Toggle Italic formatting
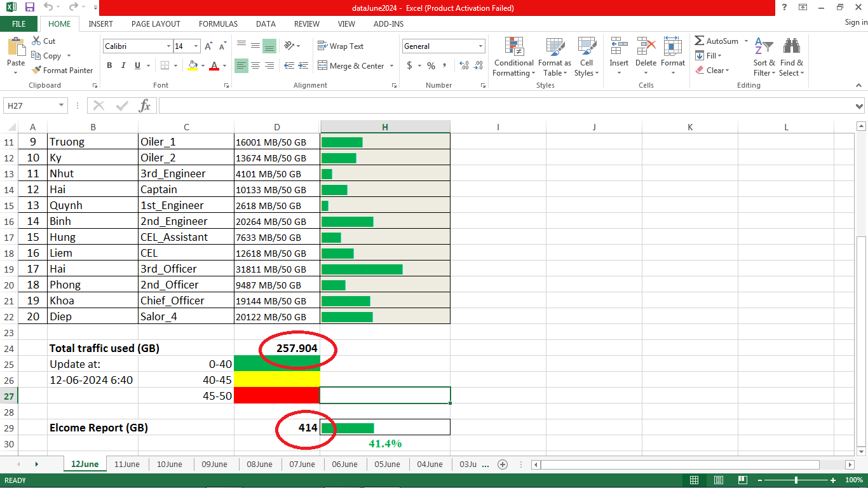 pos(123,65)
